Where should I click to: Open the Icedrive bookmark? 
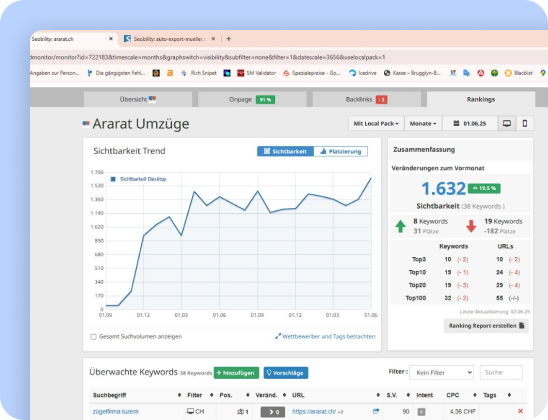pos(363,73)
